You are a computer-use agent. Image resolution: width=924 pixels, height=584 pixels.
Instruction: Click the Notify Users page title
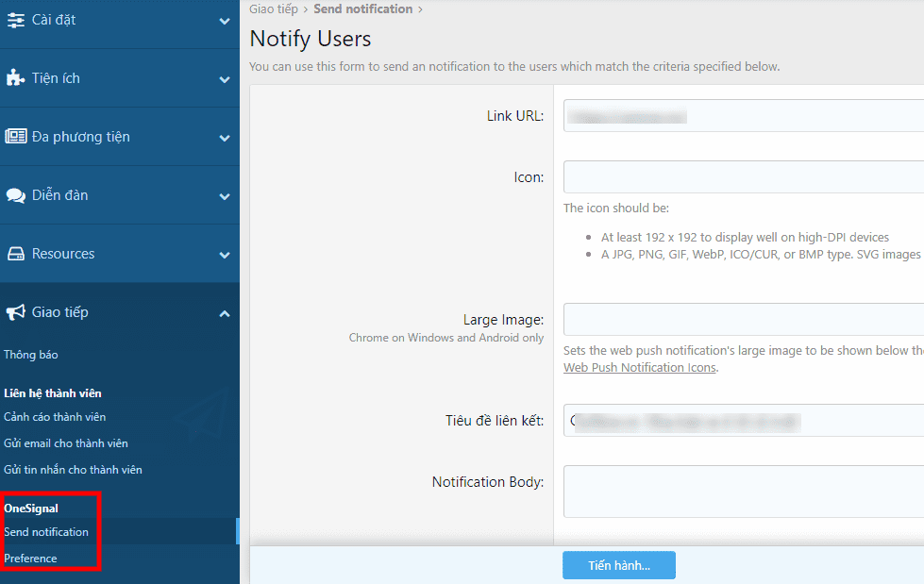point(311,39)
